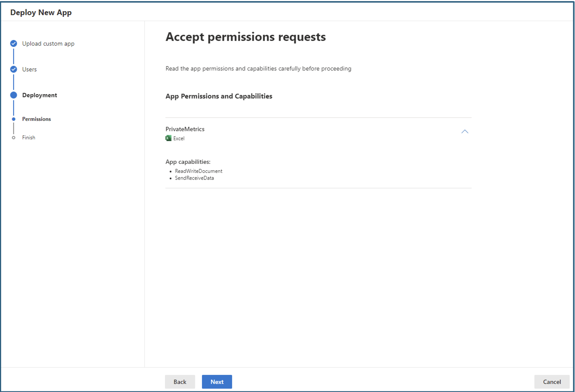Viewport: 575px width, 392px height.
Task: Select the Users step label
Action: [x=29, y=69]
